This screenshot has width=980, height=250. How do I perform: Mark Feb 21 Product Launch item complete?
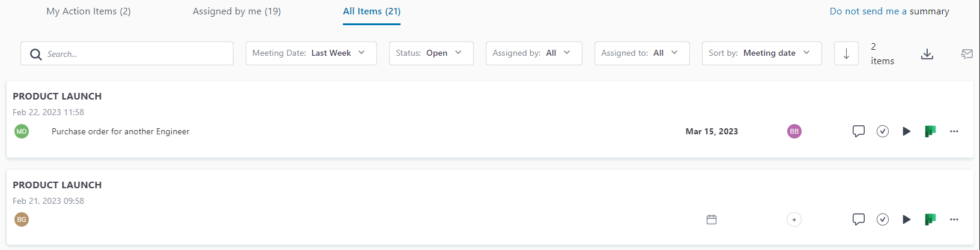click(x=882, y=219)
